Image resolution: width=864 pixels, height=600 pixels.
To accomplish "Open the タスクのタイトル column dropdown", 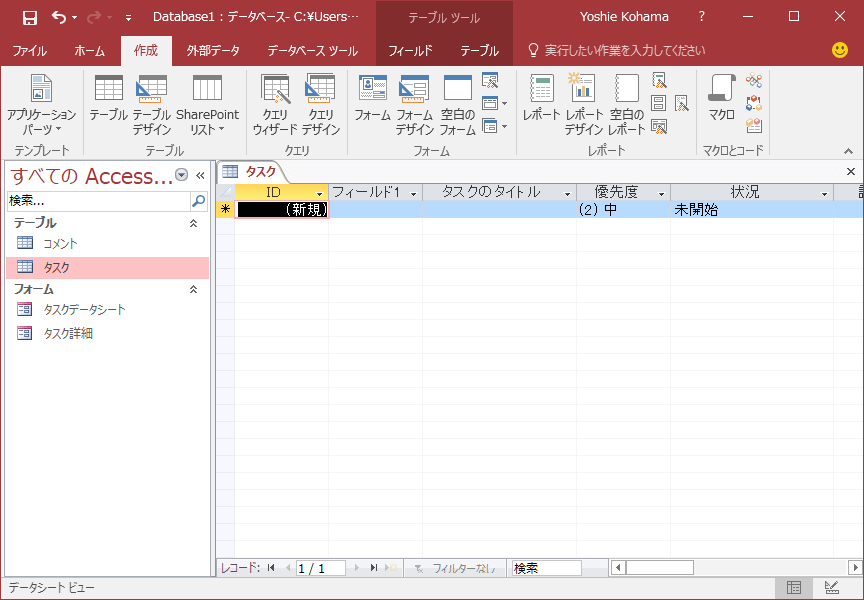I will point(567,194).
